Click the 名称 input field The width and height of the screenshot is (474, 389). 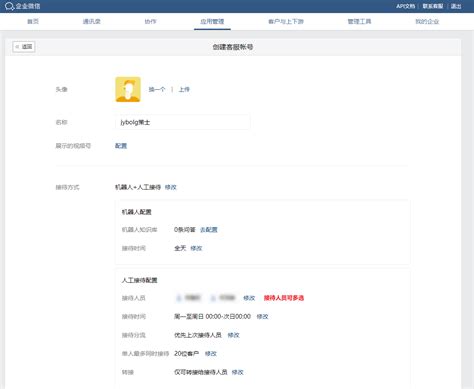pyautogui.click(x=183, y=122)
